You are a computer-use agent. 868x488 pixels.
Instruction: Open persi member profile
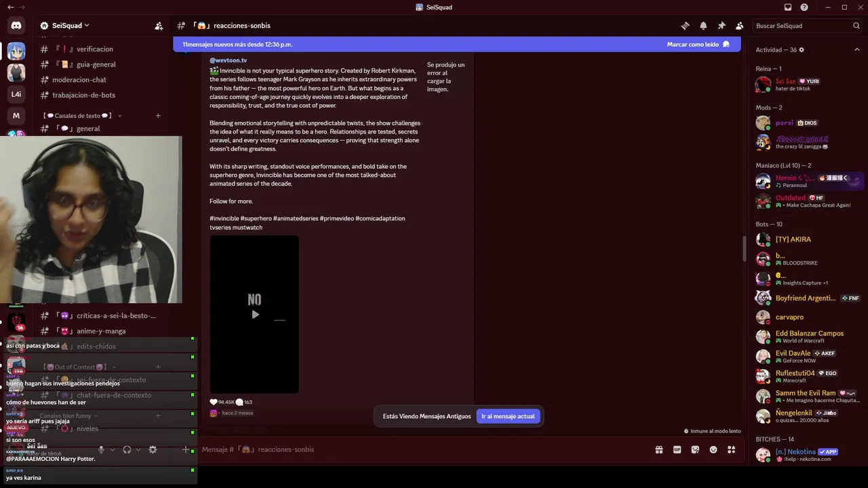(809, 123)
